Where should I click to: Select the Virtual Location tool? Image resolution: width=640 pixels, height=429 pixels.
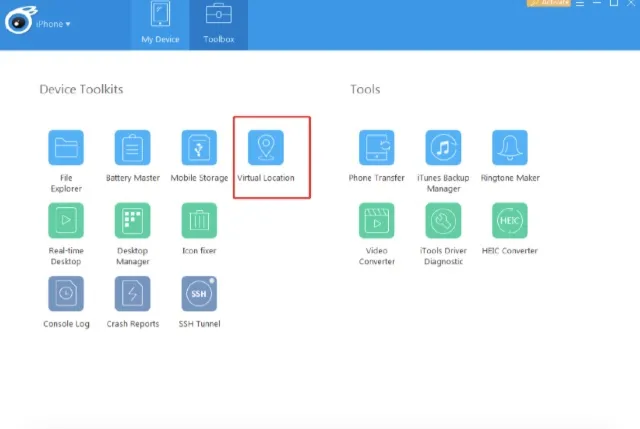coord(266,148)
